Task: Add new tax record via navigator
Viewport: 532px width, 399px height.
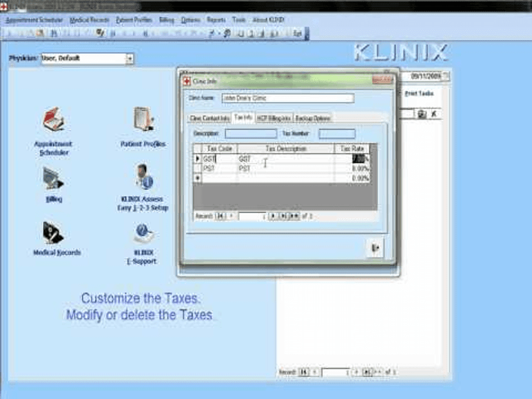Action: 294,216
